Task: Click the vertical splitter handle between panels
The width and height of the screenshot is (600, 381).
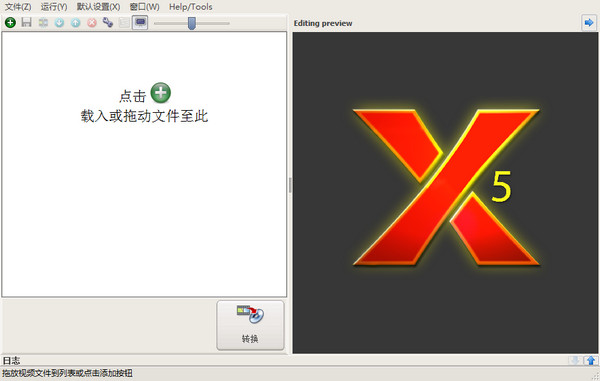Action: (290, 185)
